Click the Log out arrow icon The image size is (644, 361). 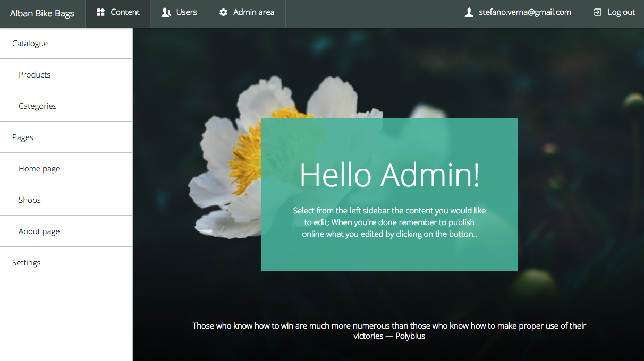pos(598,12)
